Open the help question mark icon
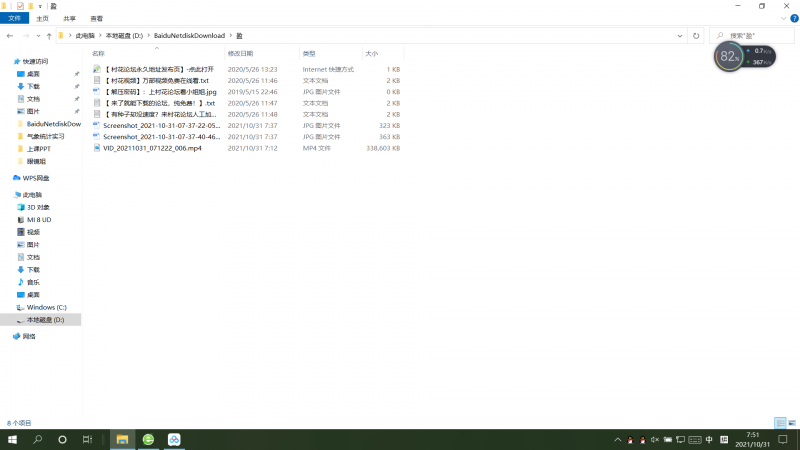 (793, 18)
